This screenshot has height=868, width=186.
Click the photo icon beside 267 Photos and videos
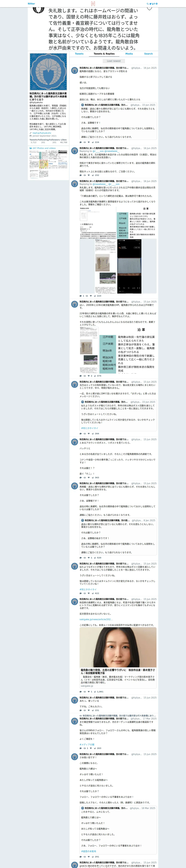pyautogui.click(x=31, y=148)
